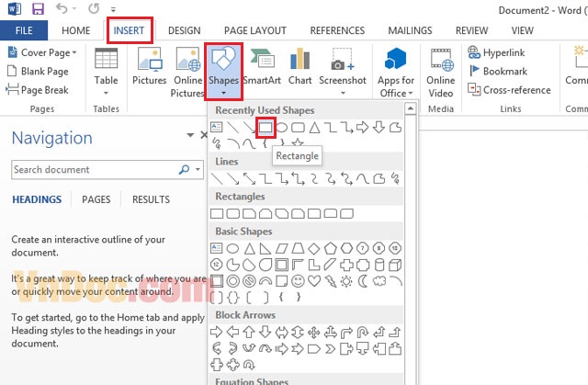Choose the heart shape in Basic Shapes
Viewport: 588px width, 385px height.
315,280
